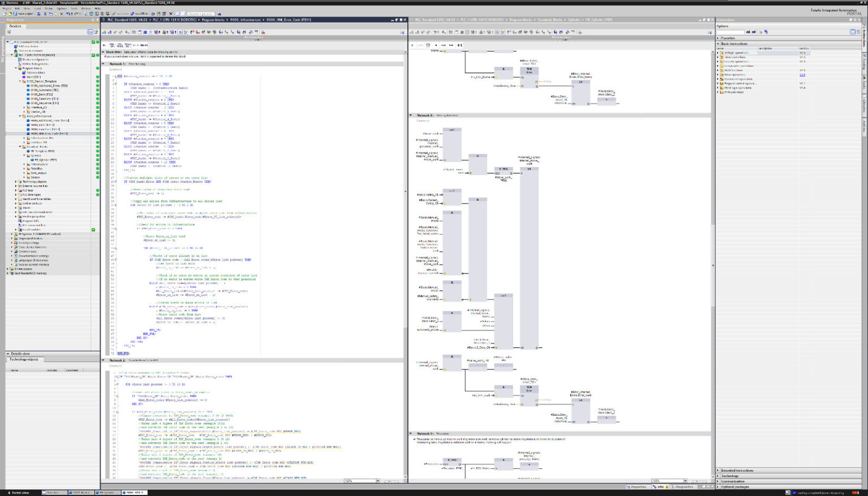The width and height of the screenshot is (868, 496).
Task: Collapse Network 1 in the SCL editor
Action: 103,64
